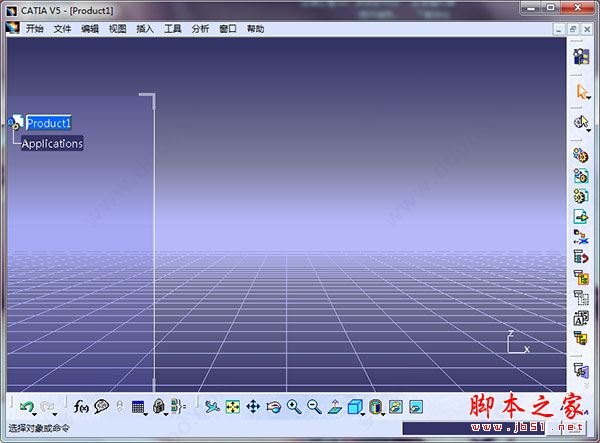This screenshot has height=443, width=600.
Task: Expand the quick view cube dropdown
Action: point(363,414)
